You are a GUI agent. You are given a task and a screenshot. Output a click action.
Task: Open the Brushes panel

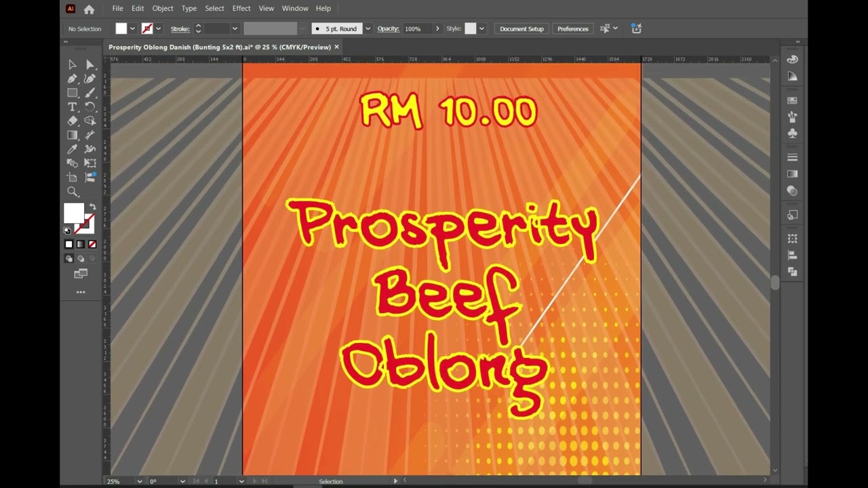coord(792,117)
